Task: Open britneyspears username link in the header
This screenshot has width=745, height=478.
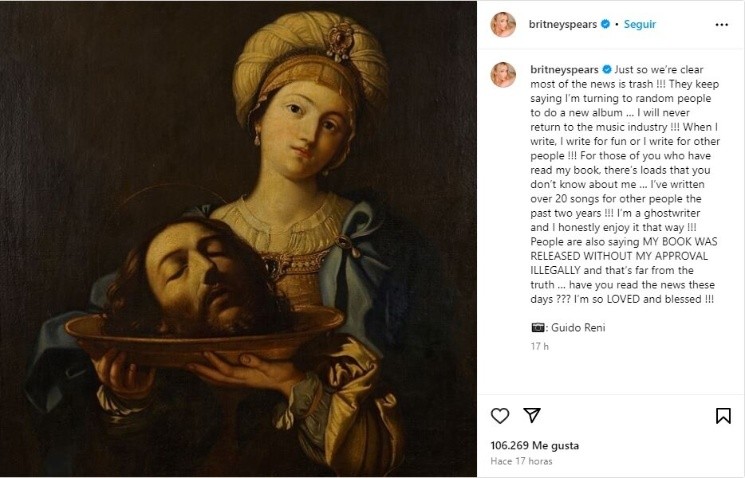Action: [x=562, y=24]
